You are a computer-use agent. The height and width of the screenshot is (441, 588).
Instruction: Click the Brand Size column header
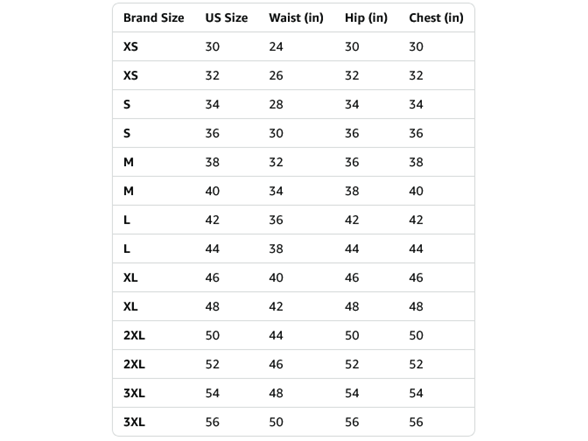click(x=154, y=18)
